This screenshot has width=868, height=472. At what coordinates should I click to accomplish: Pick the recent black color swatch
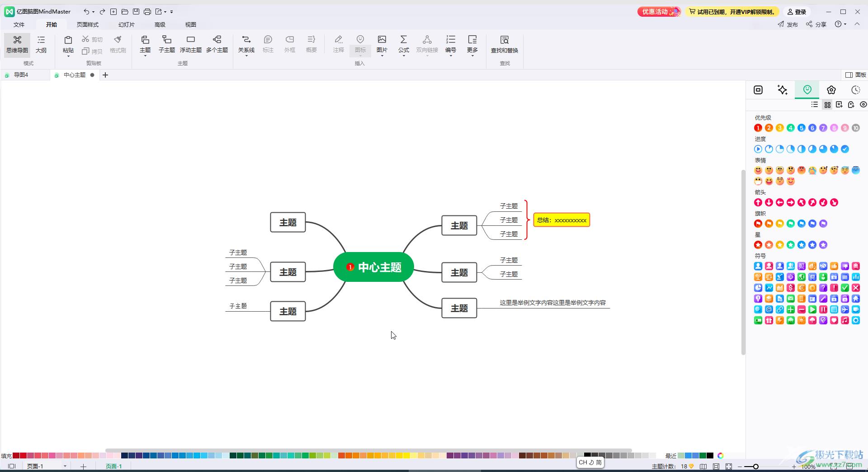click(x=710, y=455)
